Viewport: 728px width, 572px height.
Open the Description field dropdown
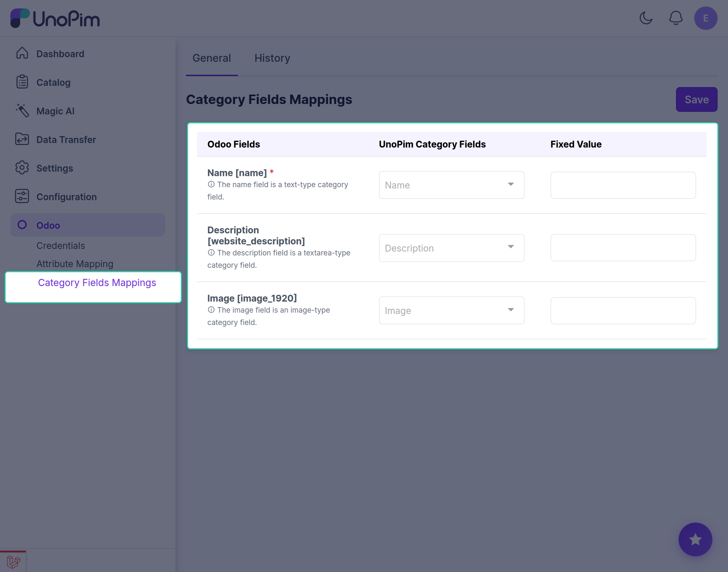pos(451,248)
